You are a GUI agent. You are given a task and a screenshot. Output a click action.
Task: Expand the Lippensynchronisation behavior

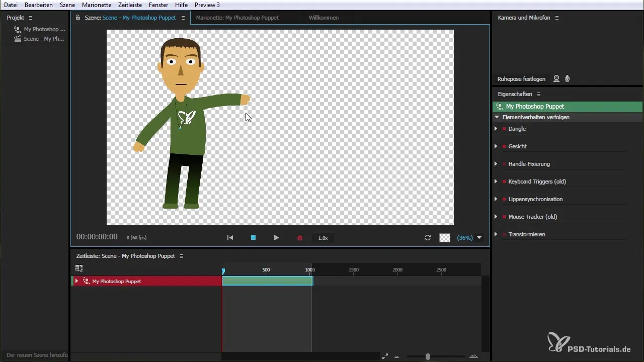[x=496, y=199]
